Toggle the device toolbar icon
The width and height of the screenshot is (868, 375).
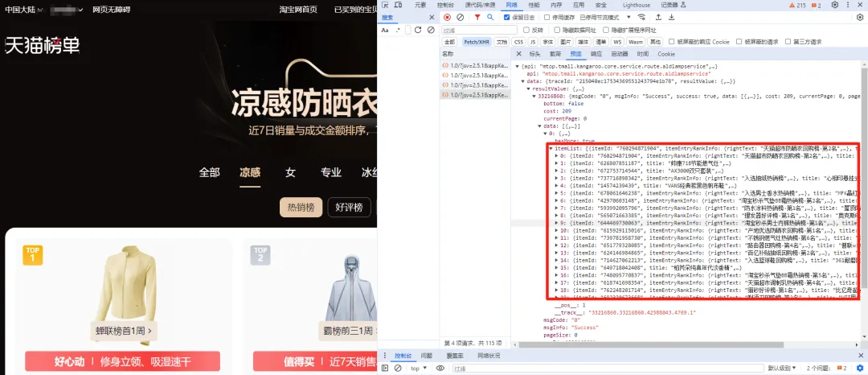(x=398, y=5)
